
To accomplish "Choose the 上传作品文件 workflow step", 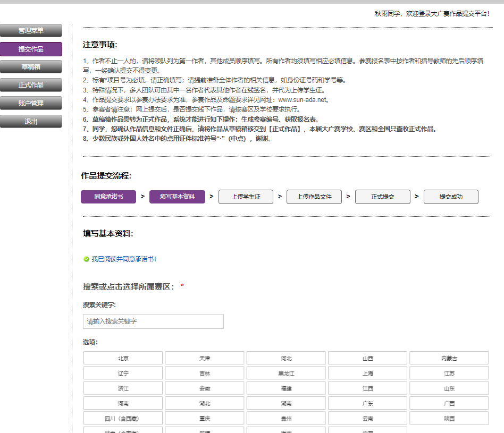I will pos(314,197).
